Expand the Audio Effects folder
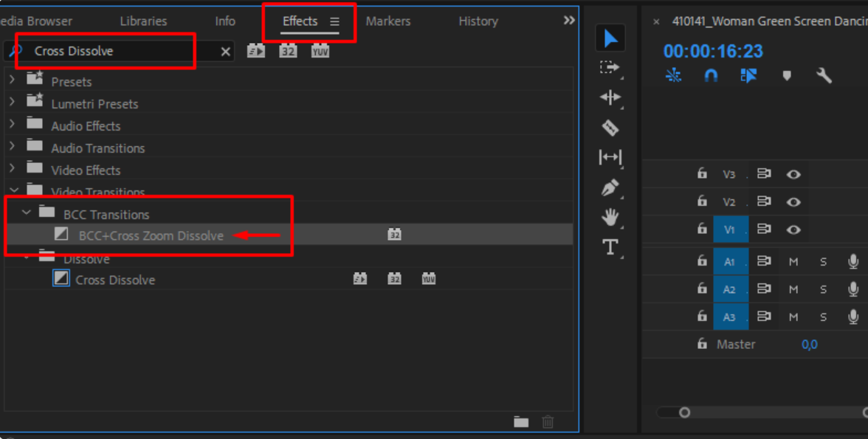The height and width of the screenshot is (439, 868). point(13,125)
